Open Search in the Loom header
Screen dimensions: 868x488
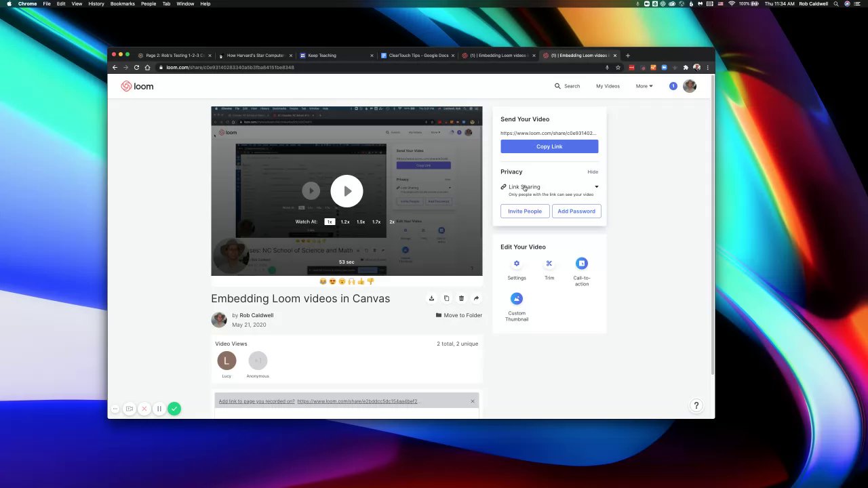[567, 86]
